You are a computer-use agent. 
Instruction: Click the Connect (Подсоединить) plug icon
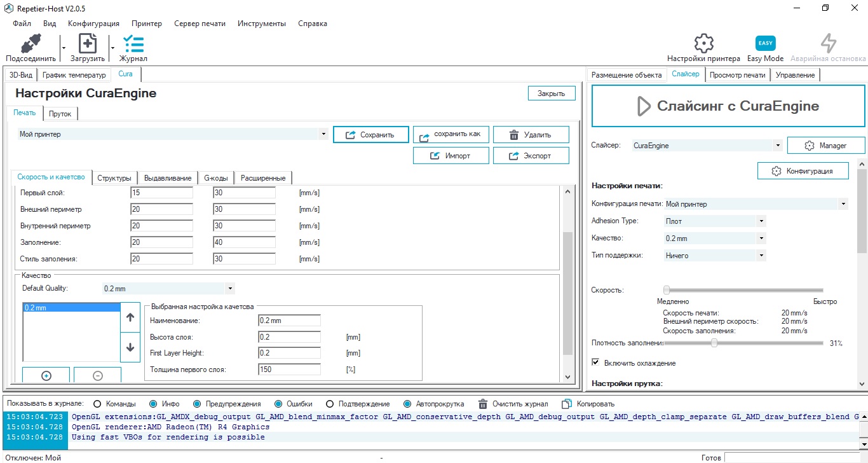coord(31,44)
